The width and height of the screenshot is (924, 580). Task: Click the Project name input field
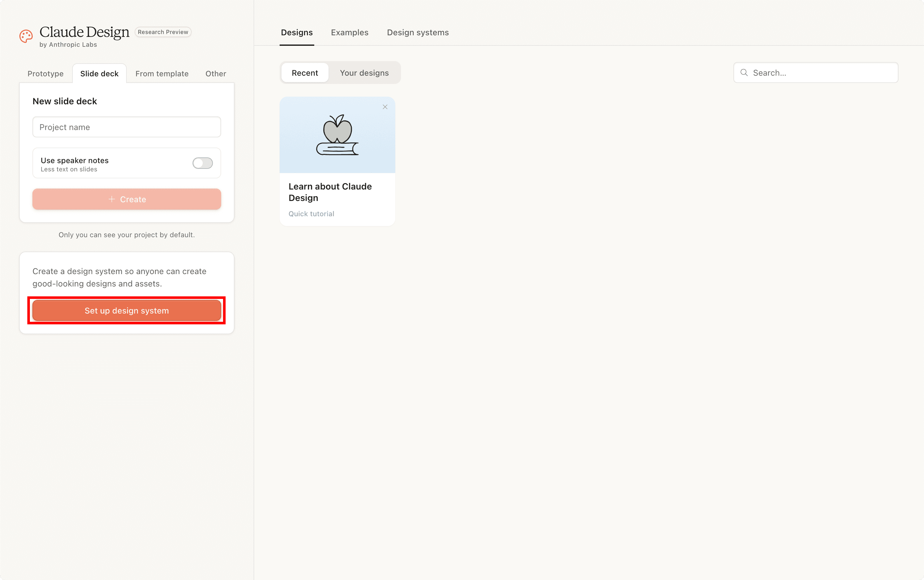click(126, 127)
